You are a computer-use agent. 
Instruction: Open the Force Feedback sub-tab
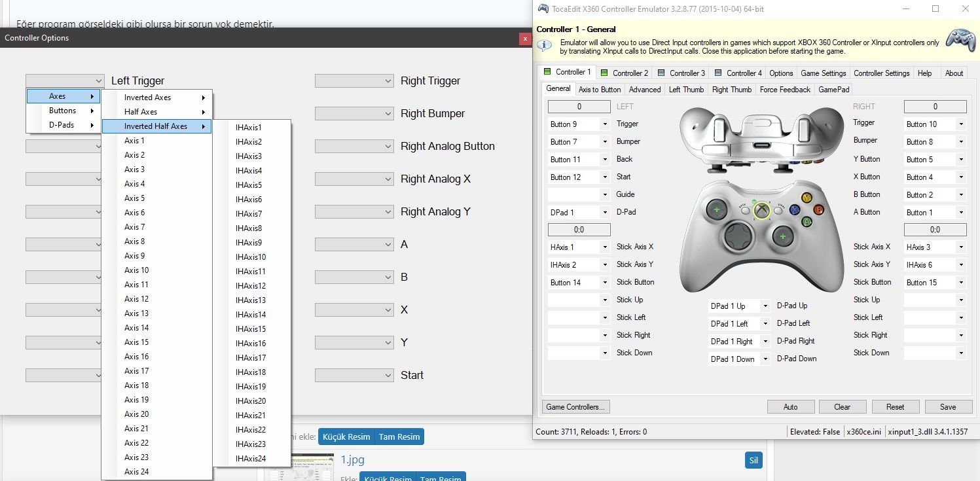785,90
